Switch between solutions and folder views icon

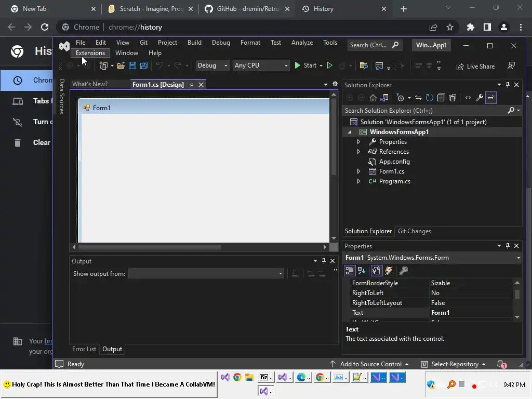pos(384,98)
